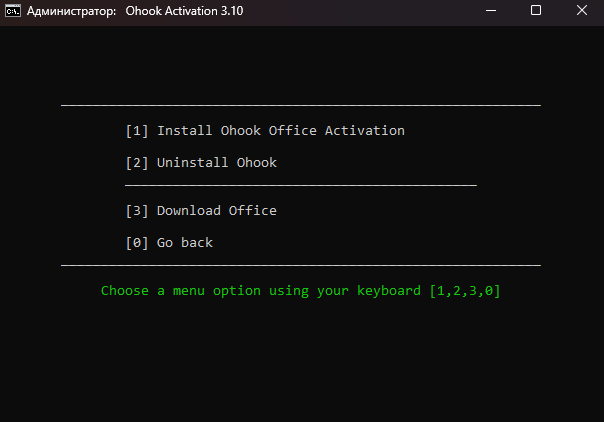Click the [1] option number
Image resolution: width=604 pixels, height=422 pixels.
tap(137, 131)
